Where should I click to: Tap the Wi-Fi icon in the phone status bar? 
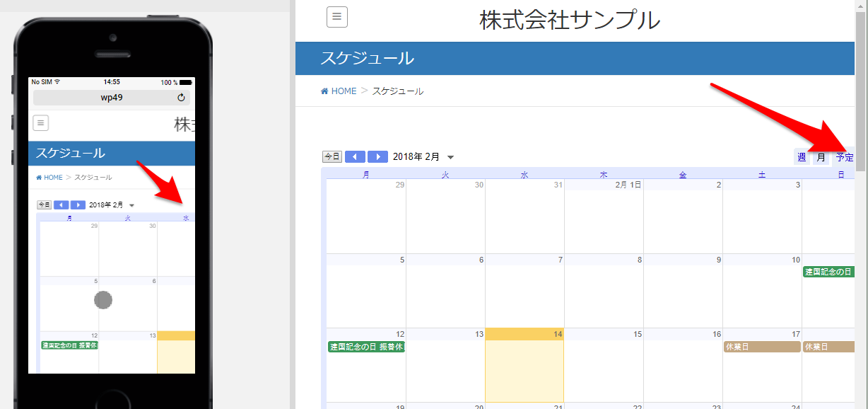coord(59,81)
